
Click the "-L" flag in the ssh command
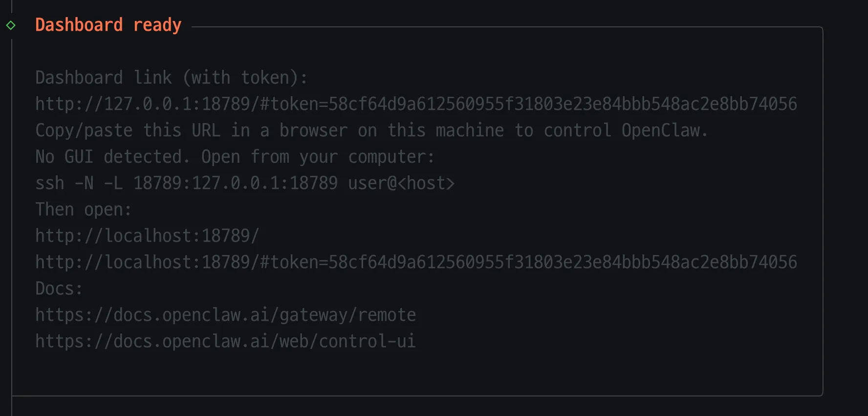113,183
